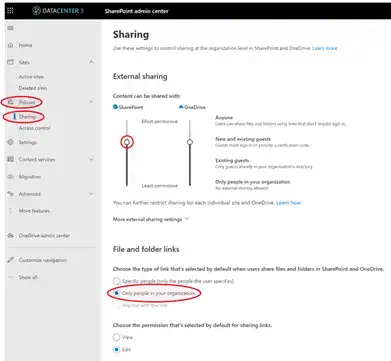Open Settings in navigation

(x=28, y=142)
